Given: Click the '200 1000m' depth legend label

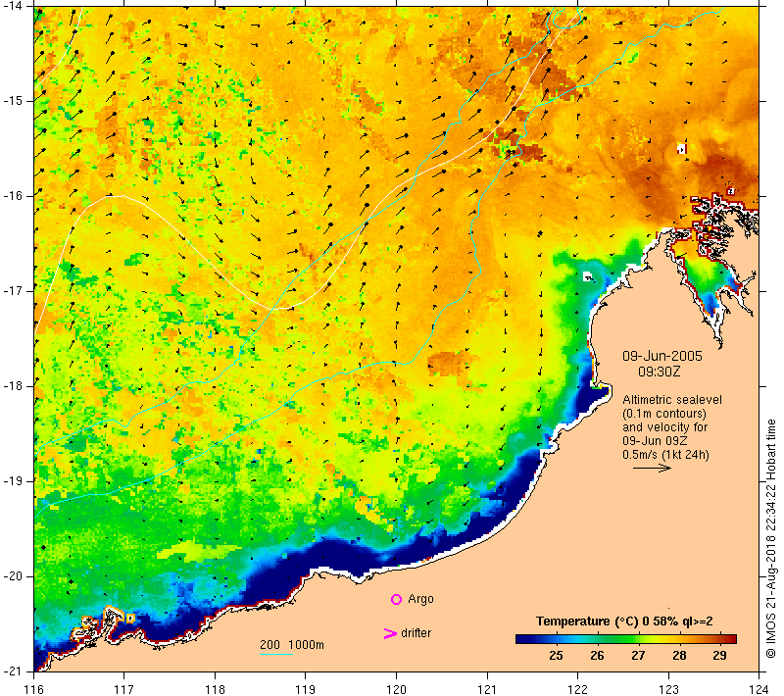Looking at the screenshot, I should pyautogui.click(x=292, y=645).
